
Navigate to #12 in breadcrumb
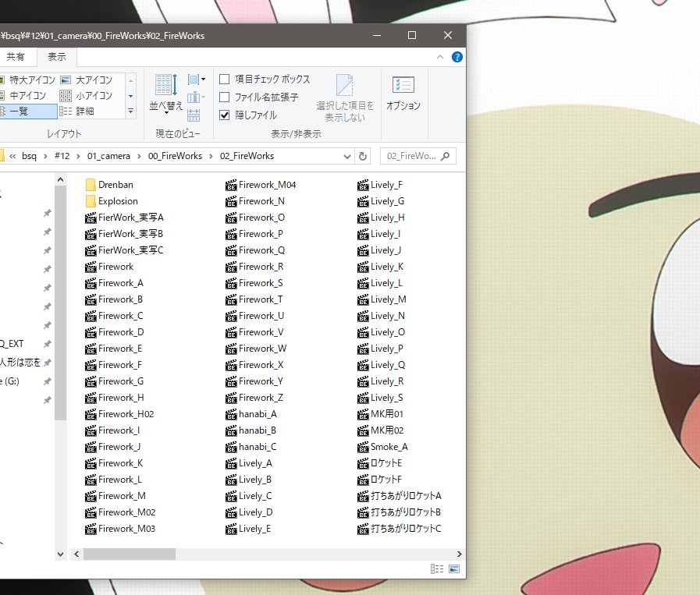pos(62,156)
